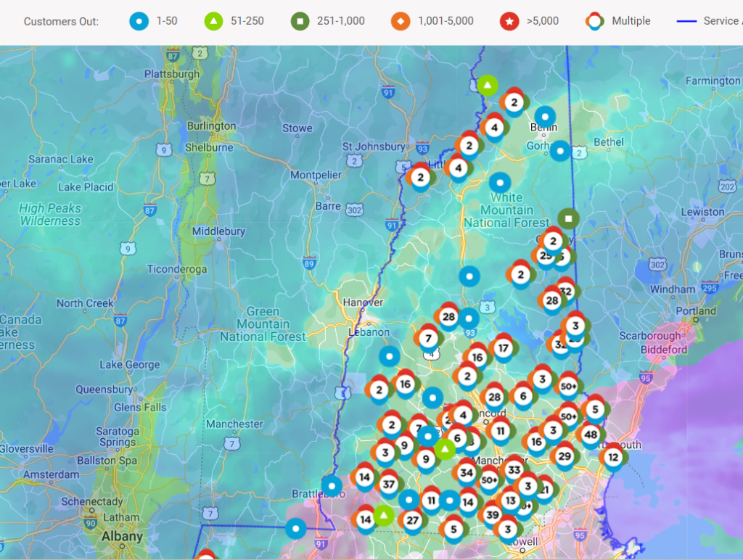
Task: Click the cluster marker showing 34
Action: pos(466,474)
